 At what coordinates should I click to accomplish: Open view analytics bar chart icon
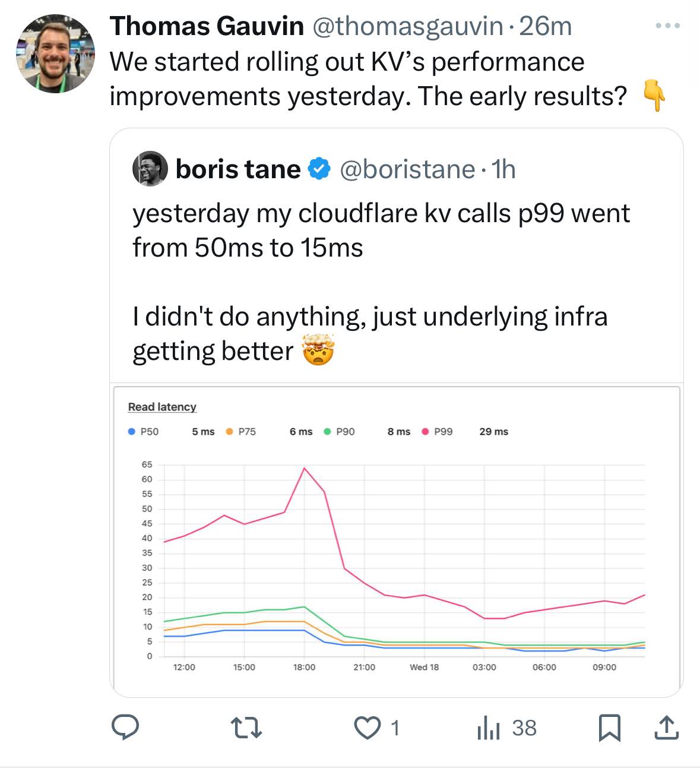coord(489,728)
